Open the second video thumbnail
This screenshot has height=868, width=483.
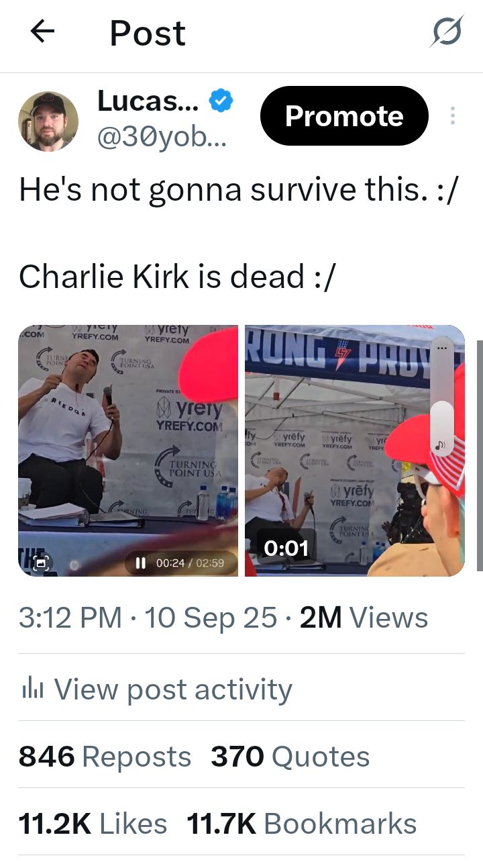click(x=354, y=450)
